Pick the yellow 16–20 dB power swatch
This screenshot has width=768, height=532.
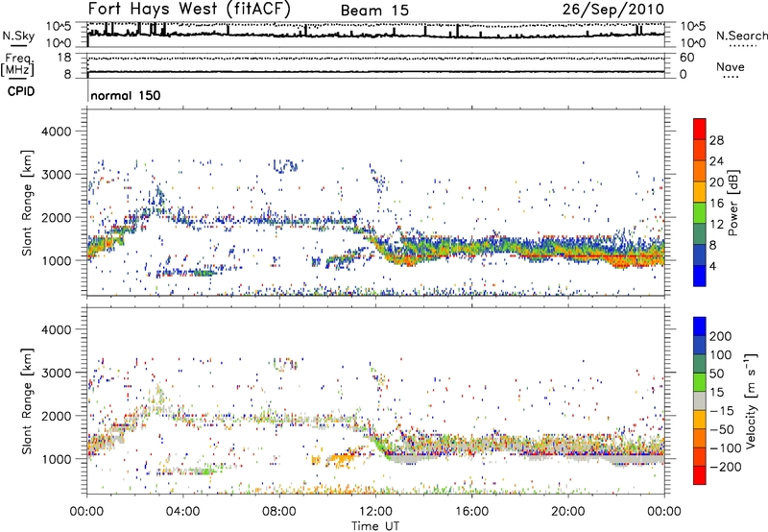tap(700, 192)
